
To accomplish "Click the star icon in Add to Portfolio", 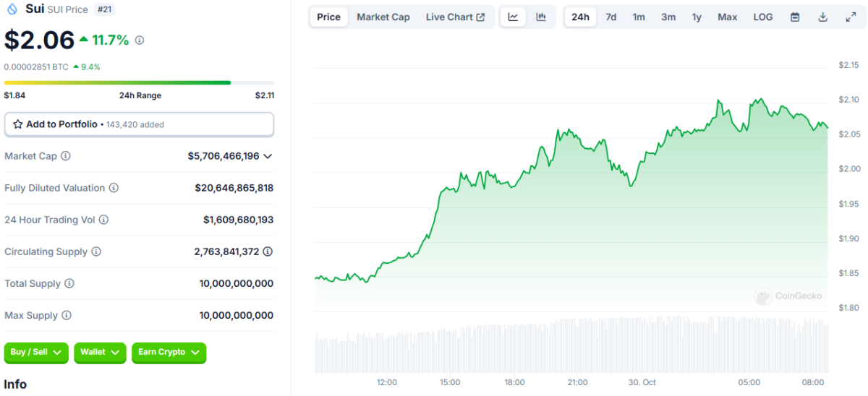I will [x=18, y=124].
